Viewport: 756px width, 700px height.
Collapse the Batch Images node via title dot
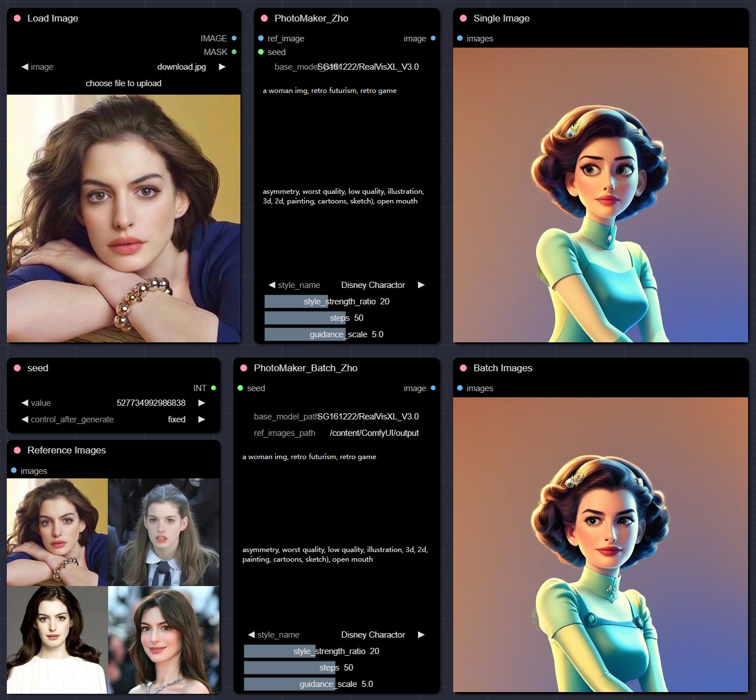coord(463,368)
